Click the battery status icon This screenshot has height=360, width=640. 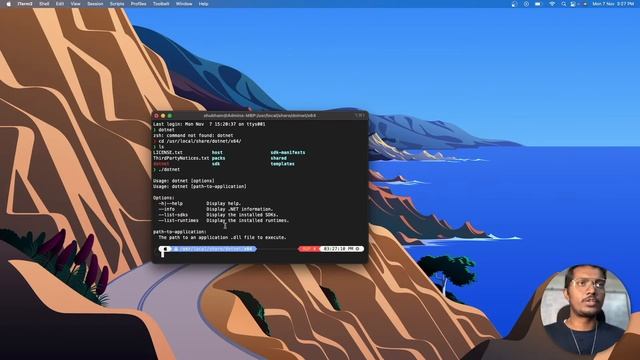(538, 4)
